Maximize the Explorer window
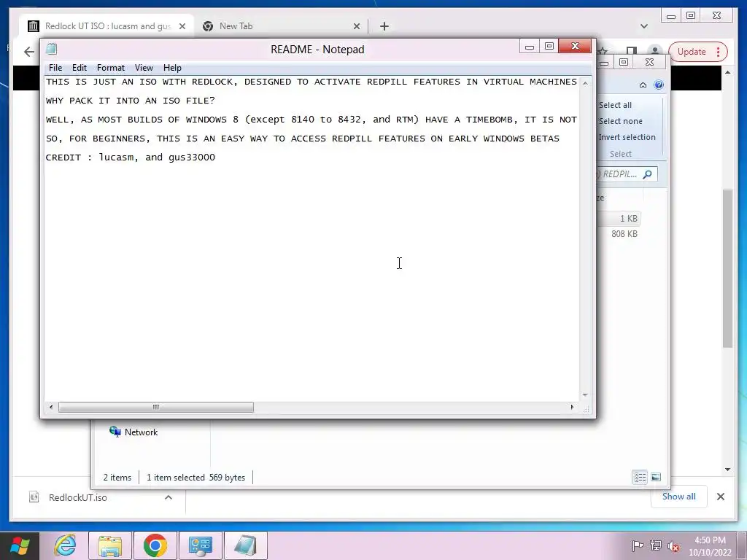 (x=624, y=62)
